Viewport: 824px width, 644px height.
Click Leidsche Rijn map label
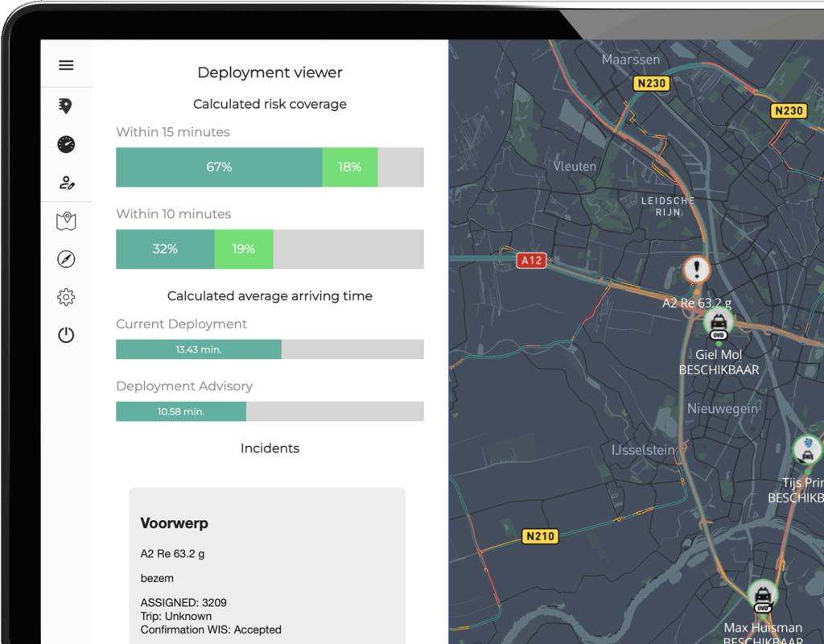(668, 207)
